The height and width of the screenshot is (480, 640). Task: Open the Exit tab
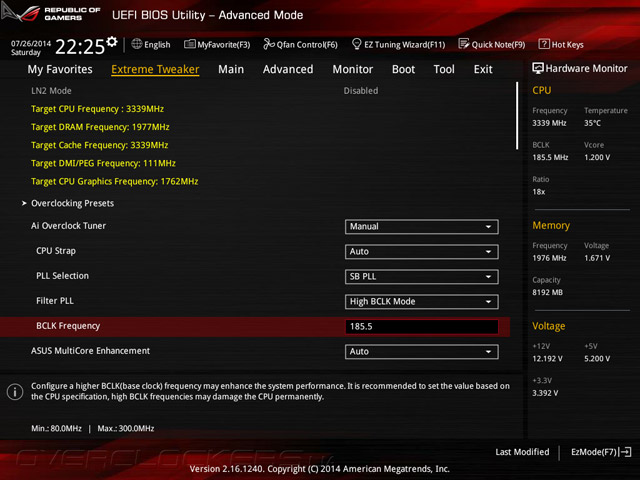click(483, 69)
